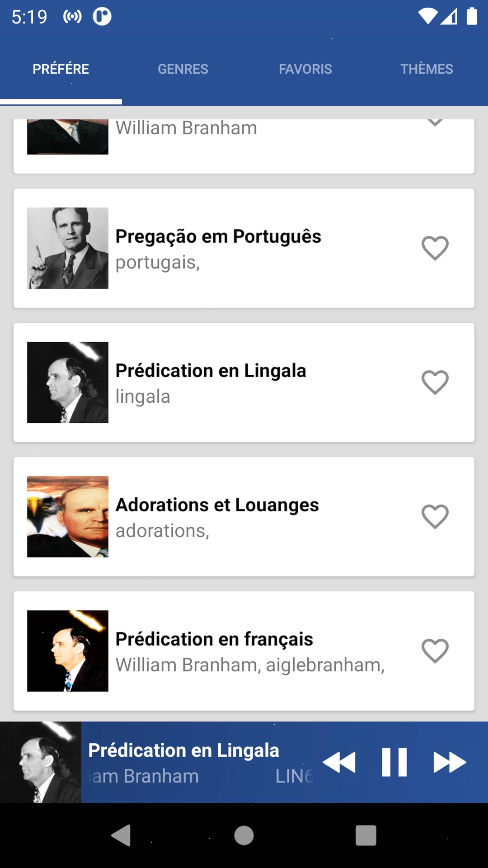Add Adorations et Louanges to favorites
Image resolution: width=488 pixels, height=868 pixels.
435,517
